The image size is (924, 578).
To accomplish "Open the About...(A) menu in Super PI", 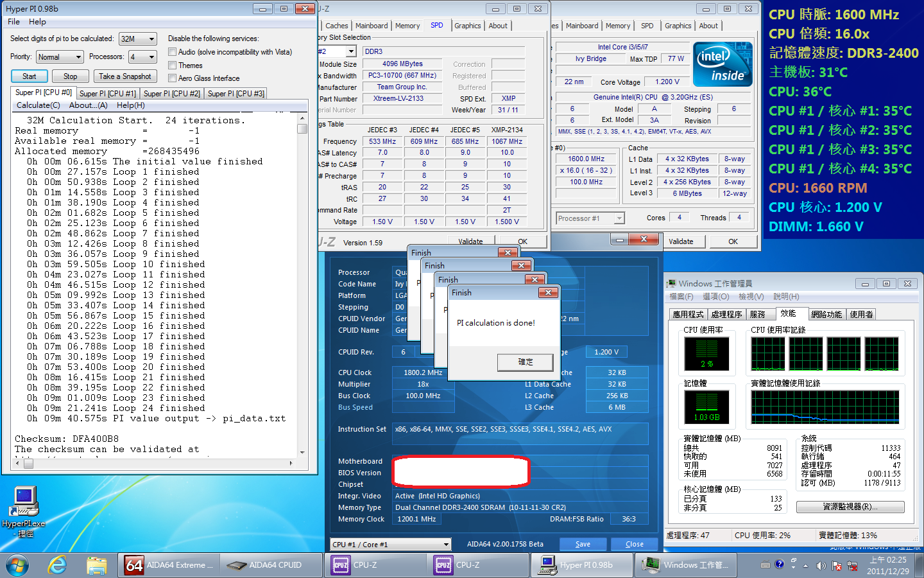I will tap(88, 105).
